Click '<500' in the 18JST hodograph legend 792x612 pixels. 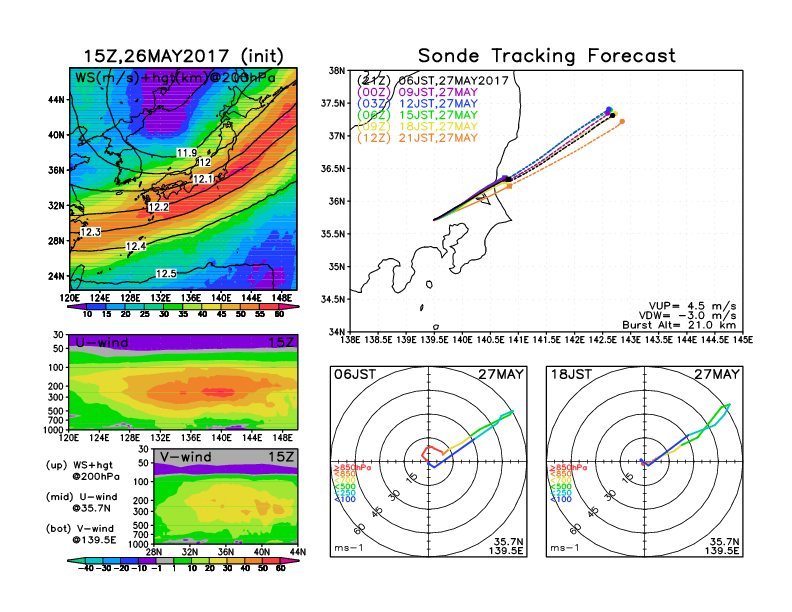coord(561,487)
